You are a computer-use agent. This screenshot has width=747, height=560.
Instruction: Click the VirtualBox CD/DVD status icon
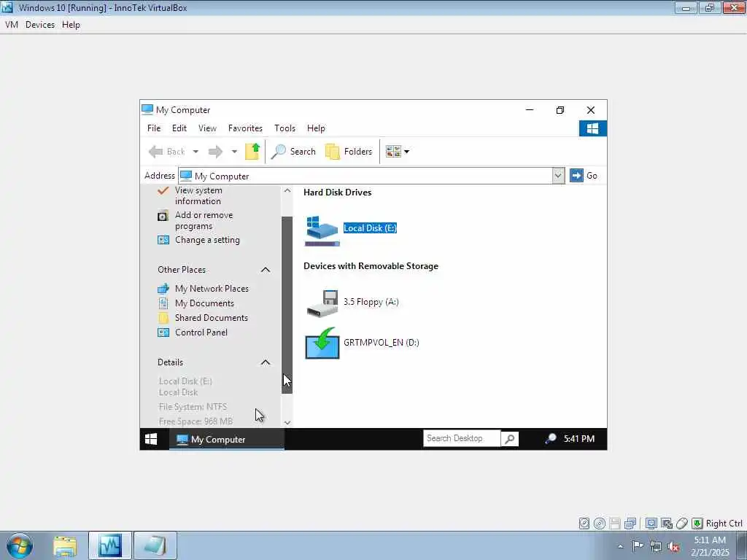tap(600, 524)
